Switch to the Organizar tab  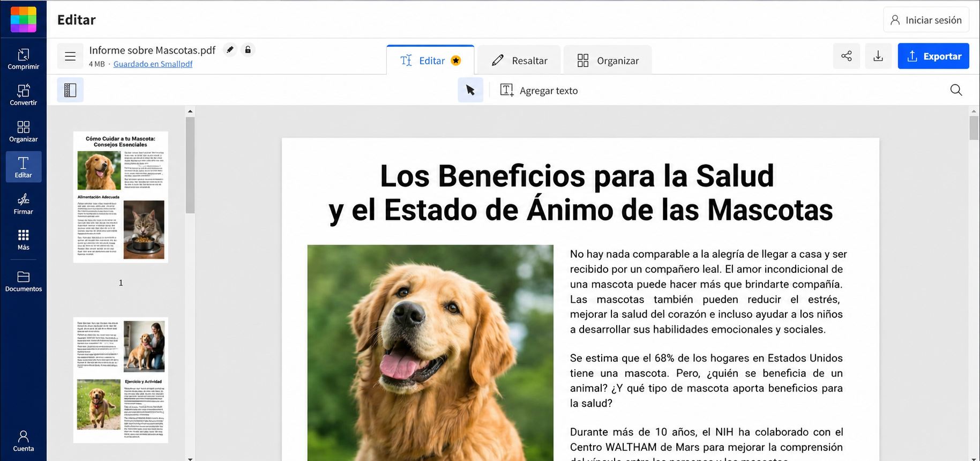click(608, 60)
